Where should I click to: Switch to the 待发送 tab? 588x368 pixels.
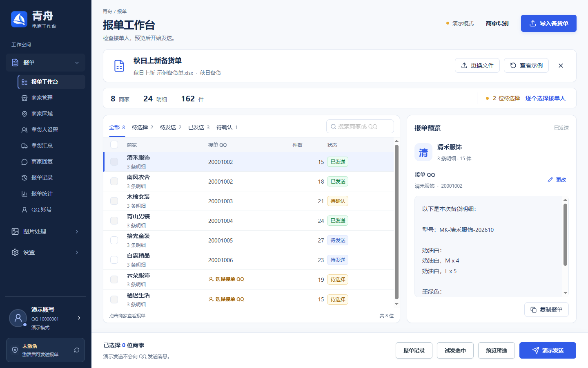(171, 128)
